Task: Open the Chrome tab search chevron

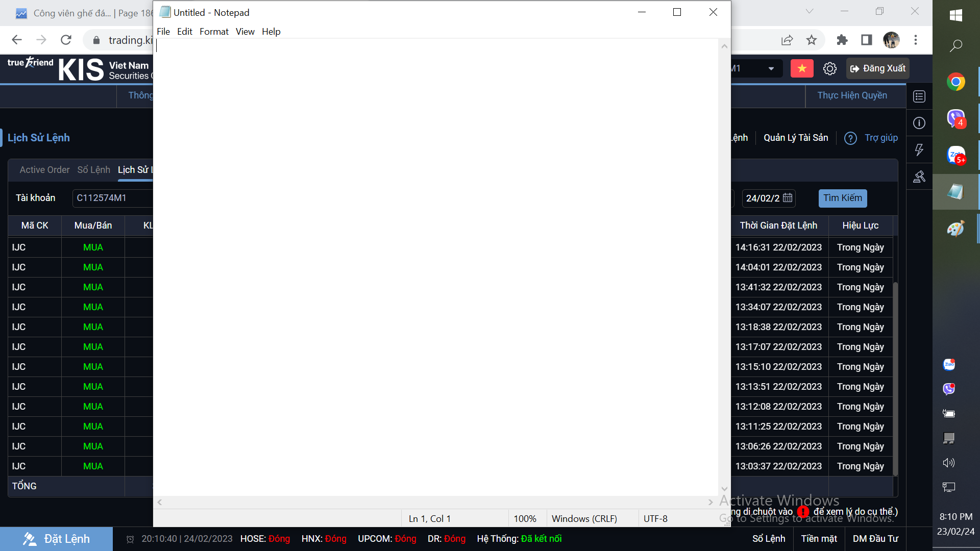Action: click(809, 11)
